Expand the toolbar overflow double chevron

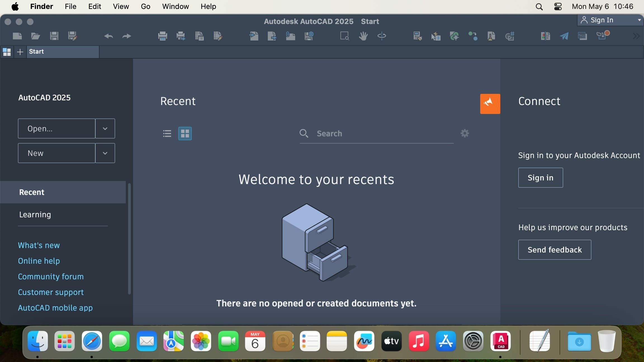[636, 36]
